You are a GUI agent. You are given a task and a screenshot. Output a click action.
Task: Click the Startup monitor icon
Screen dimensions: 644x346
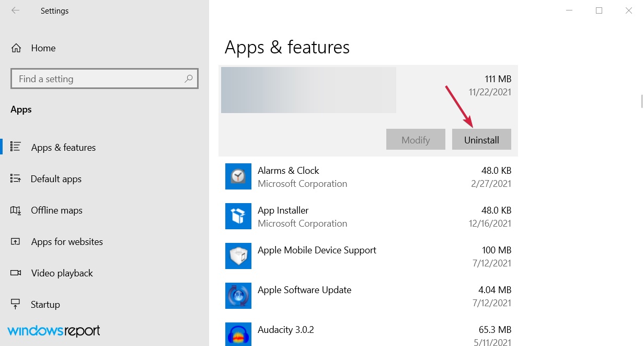pos(15,304)
